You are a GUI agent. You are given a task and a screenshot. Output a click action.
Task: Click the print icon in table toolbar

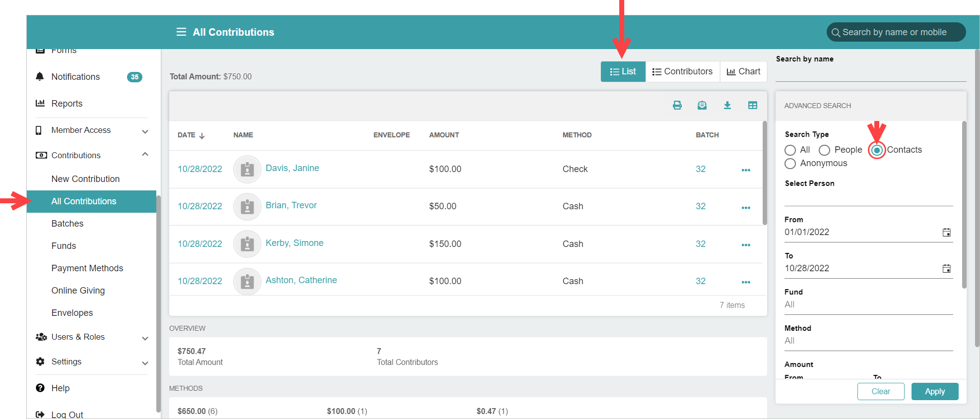tap(677, 105)
